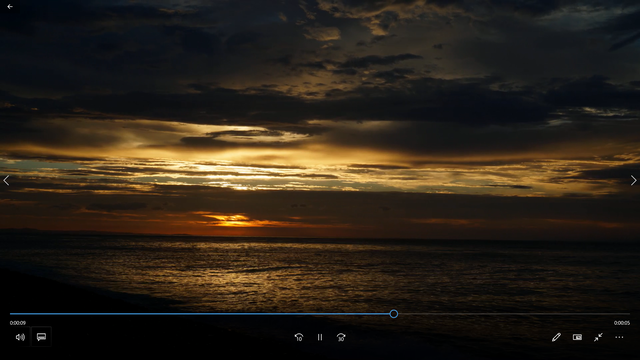Exit full screen mode

pyautogui.click(x=598, y=337)
